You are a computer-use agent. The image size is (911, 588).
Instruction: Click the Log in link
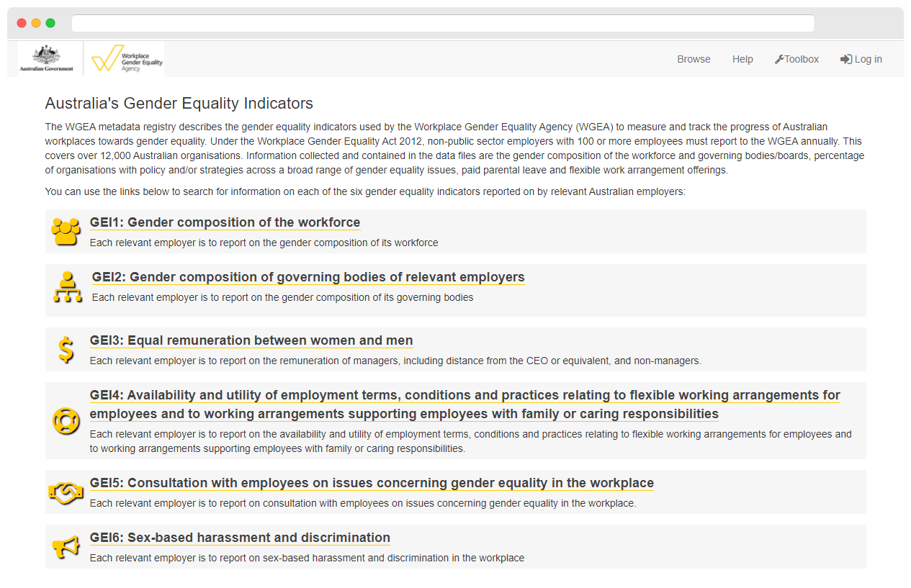click(861, 59)
